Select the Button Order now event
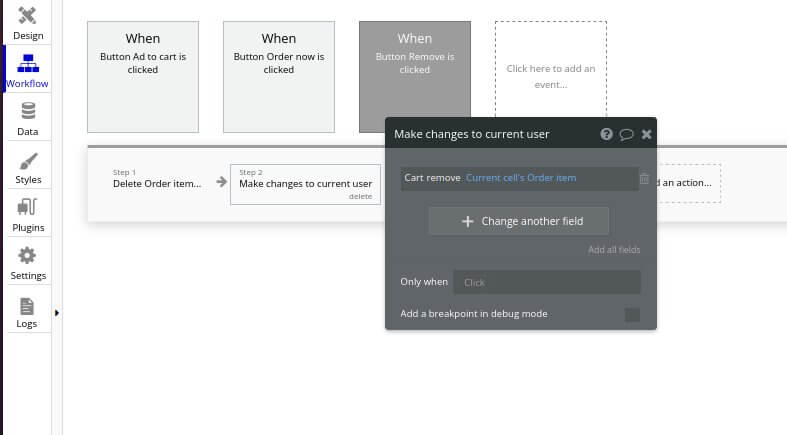 tap(279, 77)
